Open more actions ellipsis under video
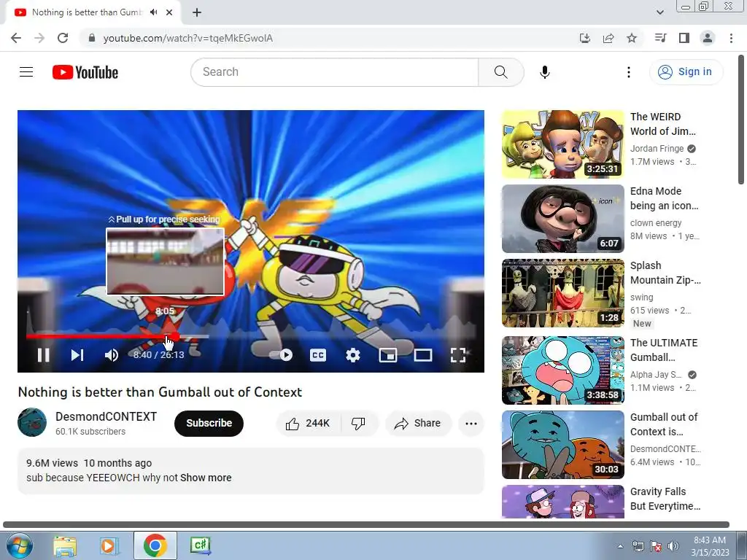Screen dimensions: 747x560 (x=471, y=424)
